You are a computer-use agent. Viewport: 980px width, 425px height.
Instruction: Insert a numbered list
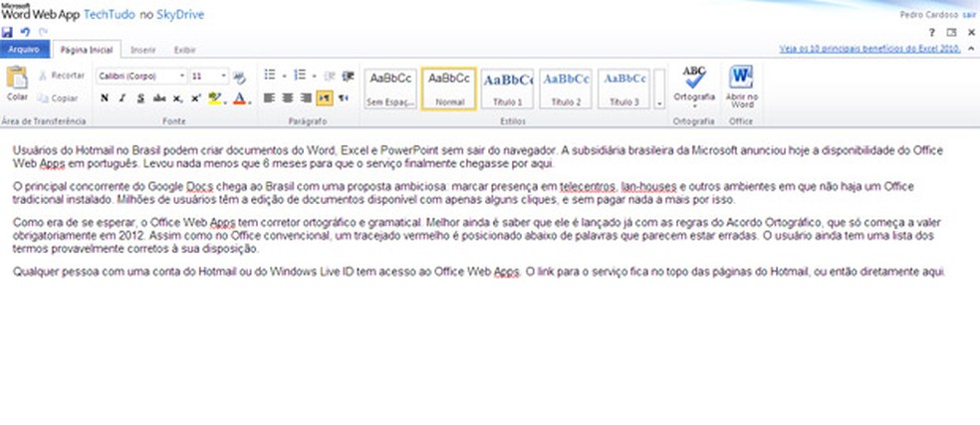pos(300,76)
